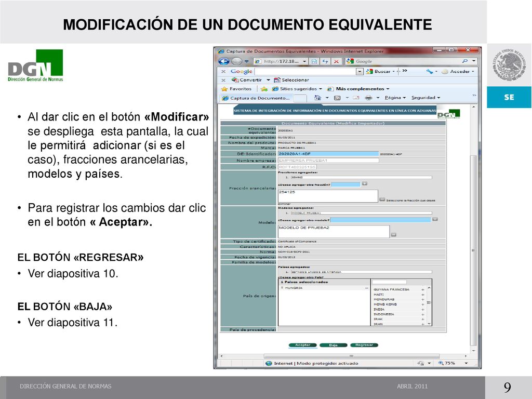Click the country list scrollbar down arrow
This screenshot has width=532, height=399.
point(429,324)
